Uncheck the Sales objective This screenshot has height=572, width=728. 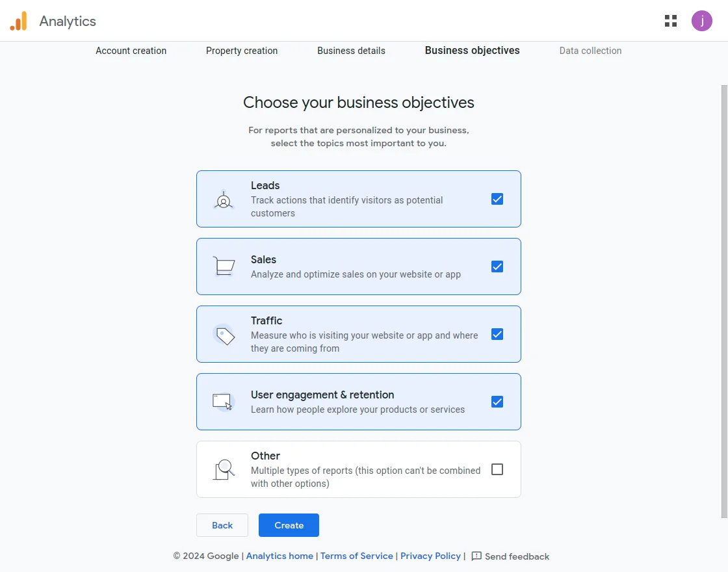tap(497, 266)
